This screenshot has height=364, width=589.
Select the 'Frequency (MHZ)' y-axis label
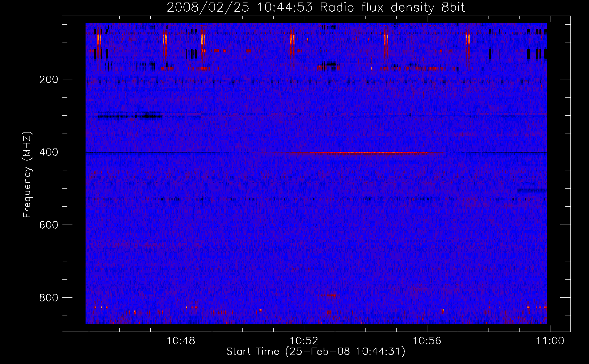click(x=27, y=174)
